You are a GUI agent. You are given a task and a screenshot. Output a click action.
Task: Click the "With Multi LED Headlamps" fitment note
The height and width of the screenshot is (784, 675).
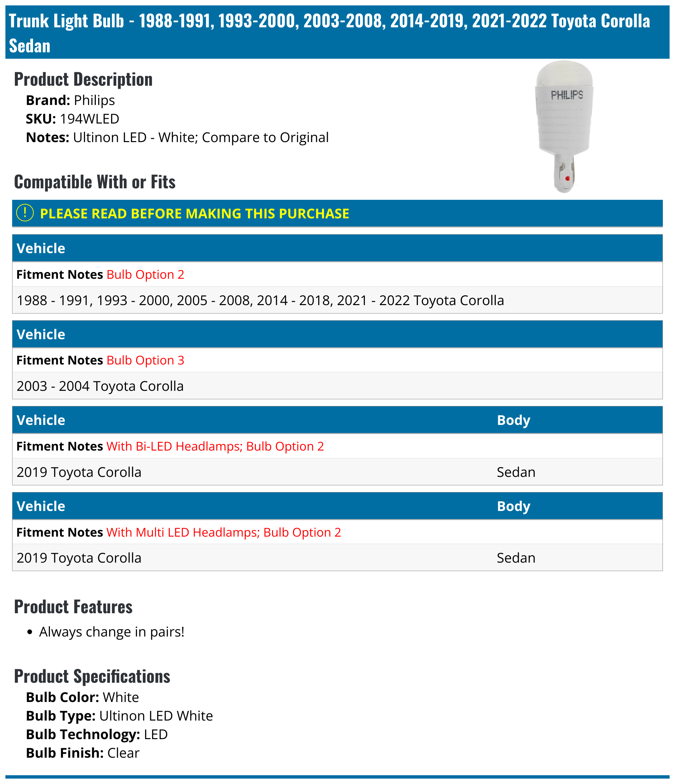[224, 532]
